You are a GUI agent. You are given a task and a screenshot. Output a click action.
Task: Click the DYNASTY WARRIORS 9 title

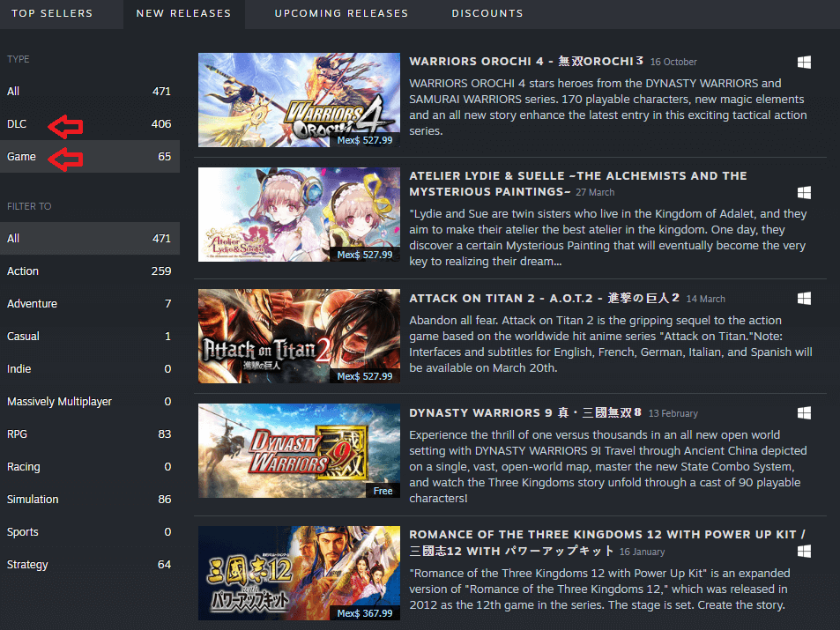[525, 413]
